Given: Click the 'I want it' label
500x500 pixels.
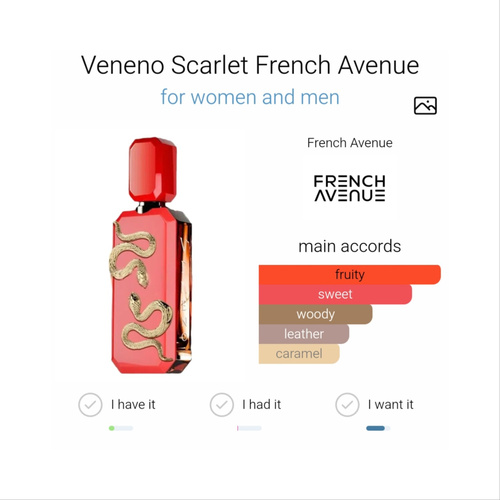Looking at the screenshot, I should point(391,405).
